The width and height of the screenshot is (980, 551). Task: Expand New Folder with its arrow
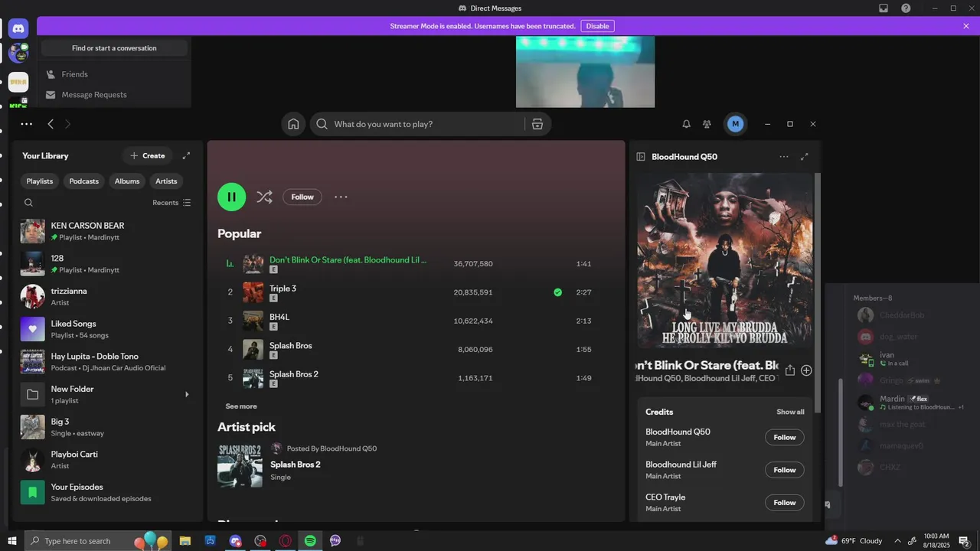[187, 394]
